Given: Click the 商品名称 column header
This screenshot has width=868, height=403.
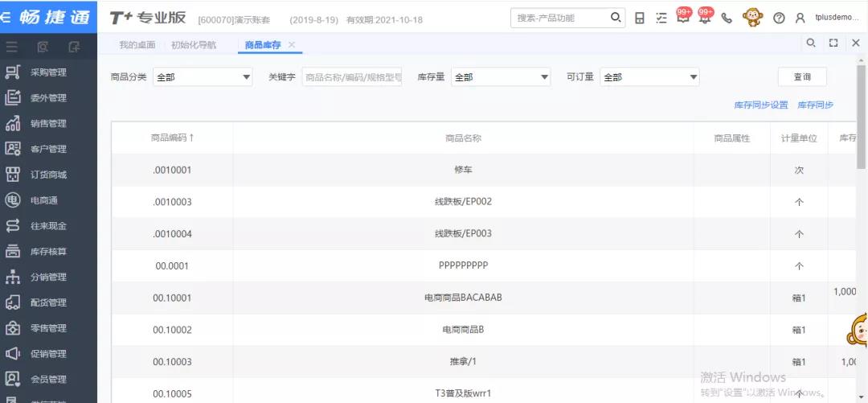Looking at the screenshot, I should point(464,138).
